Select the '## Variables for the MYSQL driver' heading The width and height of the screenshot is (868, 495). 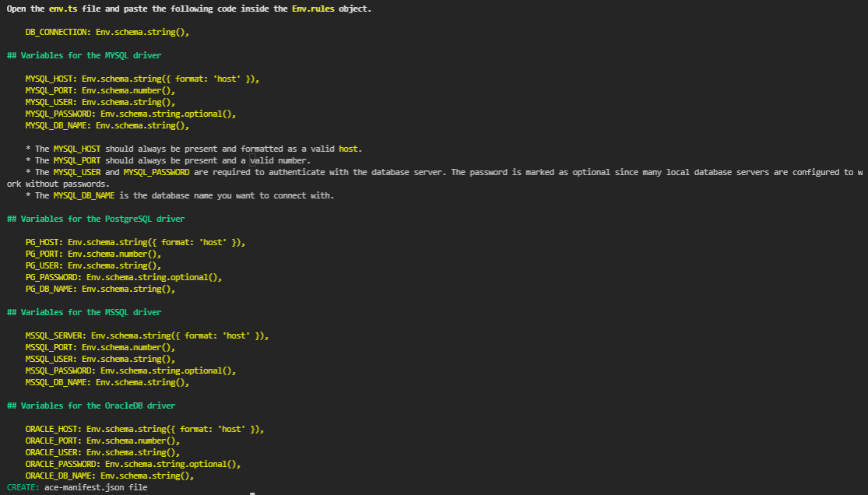84,55
